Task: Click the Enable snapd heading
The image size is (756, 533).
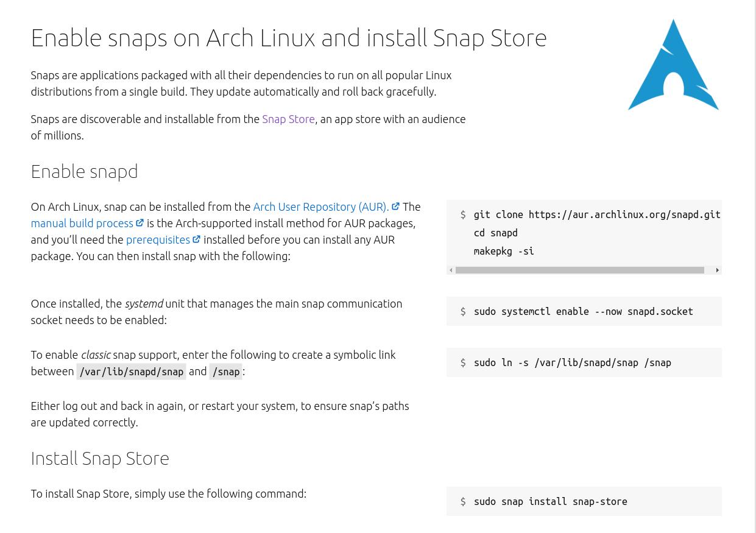Action: coord(84,171)
